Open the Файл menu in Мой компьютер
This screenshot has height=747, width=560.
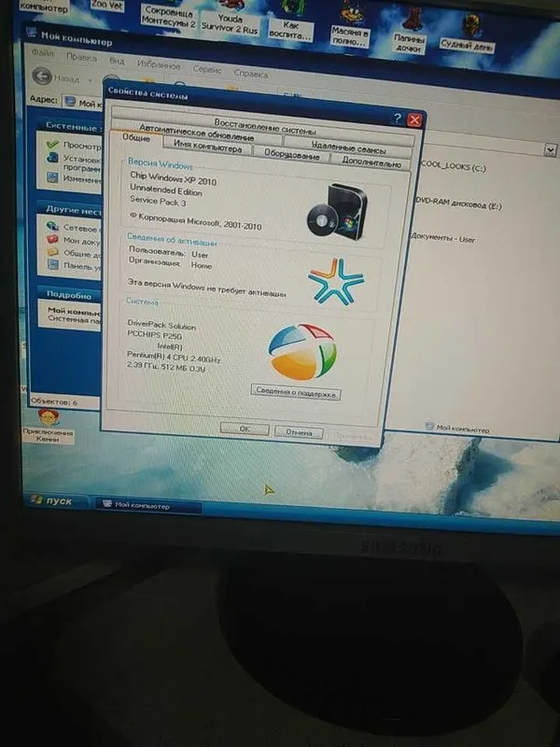[43, 53]
